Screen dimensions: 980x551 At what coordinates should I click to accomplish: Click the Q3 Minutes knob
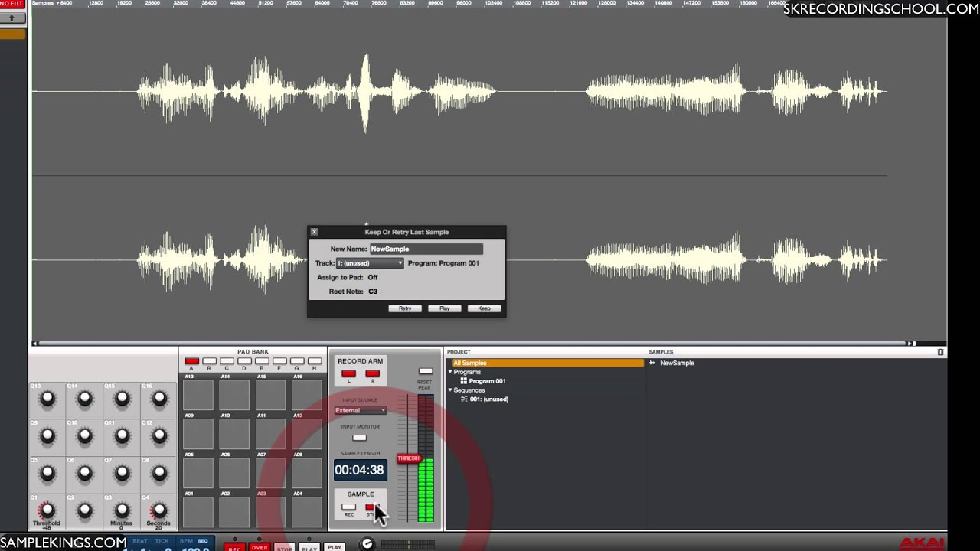122,510
